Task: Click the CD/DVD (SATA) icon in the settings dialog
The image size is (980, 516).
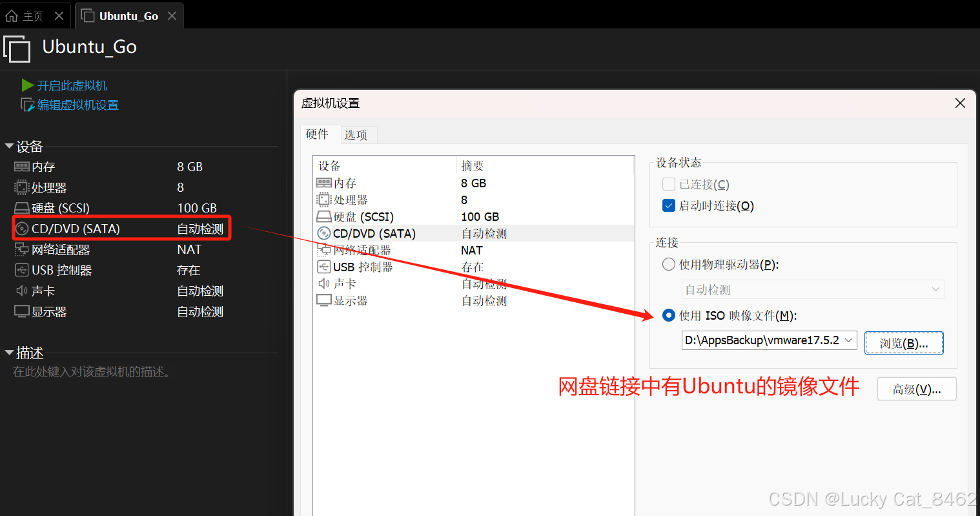Action: [x=324, y=233]
